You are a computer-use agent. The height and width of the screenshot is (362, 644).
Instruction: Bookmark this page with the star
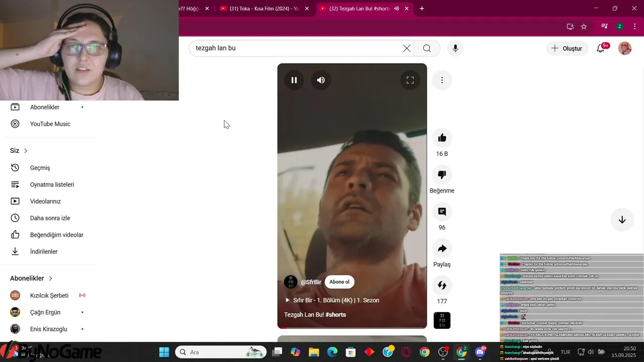[x=584, y=27]
